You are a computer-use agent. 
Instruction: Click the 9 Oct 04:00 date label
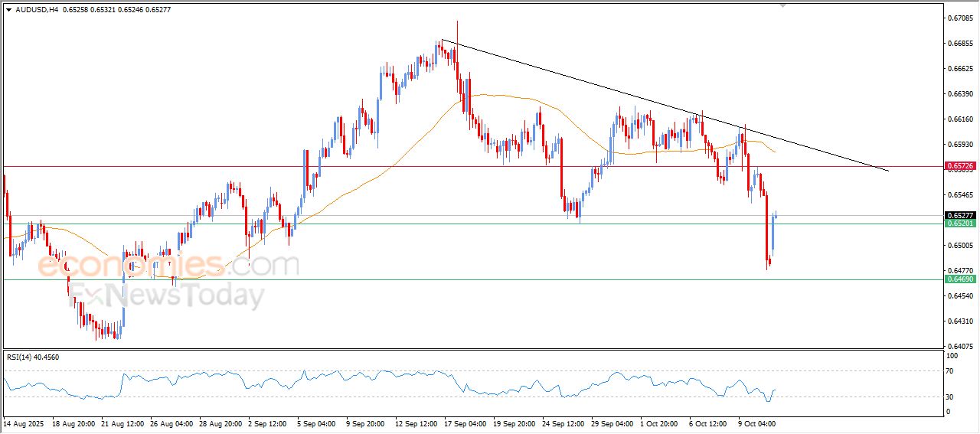(756, 423)
